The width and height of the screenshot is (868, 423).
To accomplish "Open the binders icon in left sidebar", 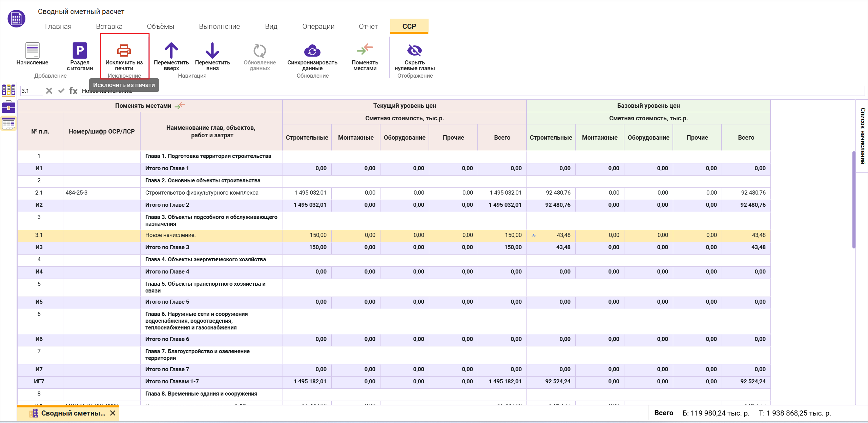I will pos(8,90).
